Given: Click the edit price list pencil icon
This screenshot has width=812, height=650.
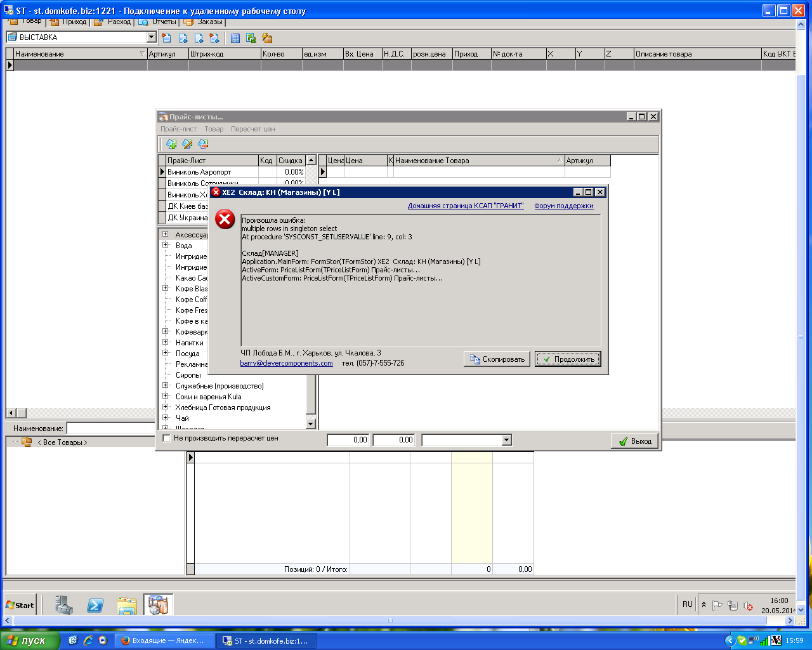Looking at the screenshot, I should point(187,144).
